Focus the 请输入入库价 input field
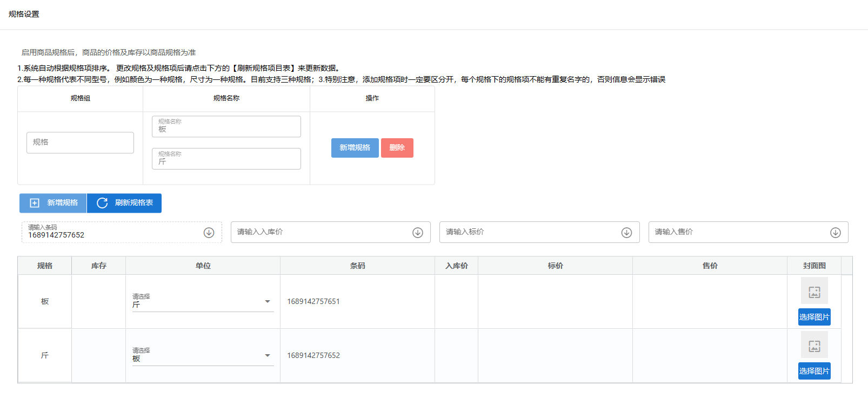 [x=331, y=232]
